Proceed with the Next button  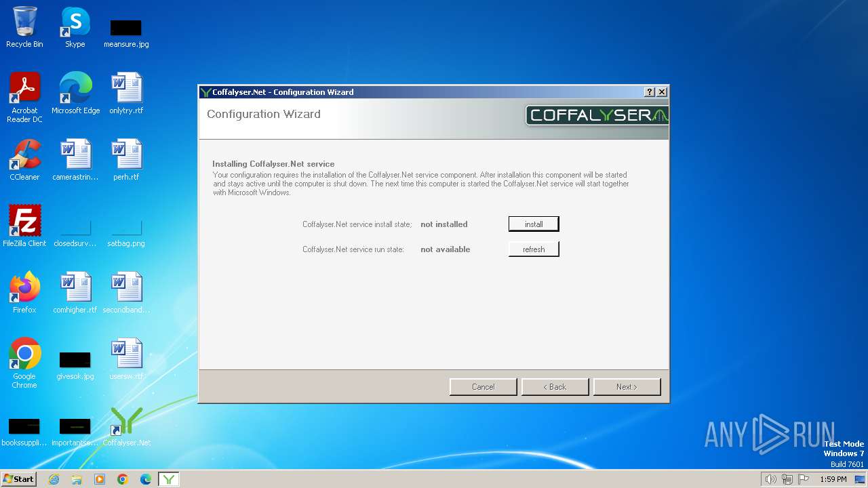(x=627, y=387)
